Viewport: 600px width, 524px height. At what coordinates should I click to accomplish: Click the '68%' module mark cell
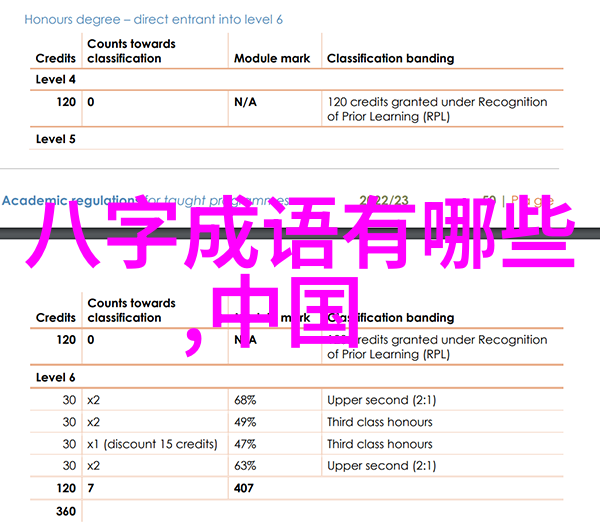pos(245,400)
